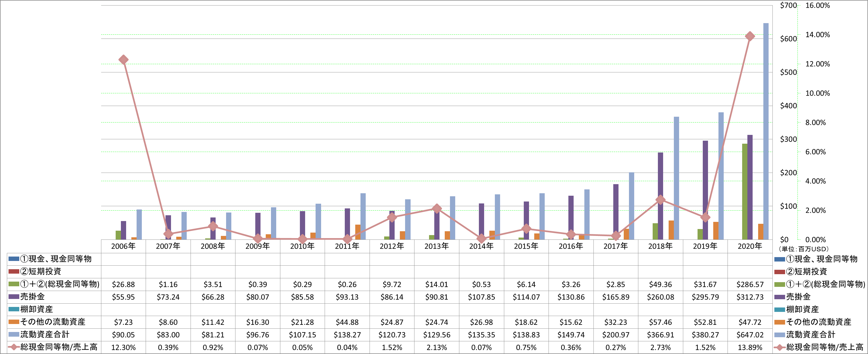The width and height of the screenshot is (868, 354).
Task: Click the $647.02 total current assets cell
Action: click(x=750, y=335)
